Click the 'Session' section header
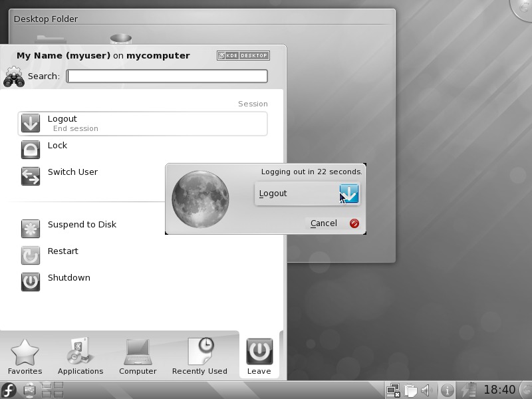 [x=253, y=104]
